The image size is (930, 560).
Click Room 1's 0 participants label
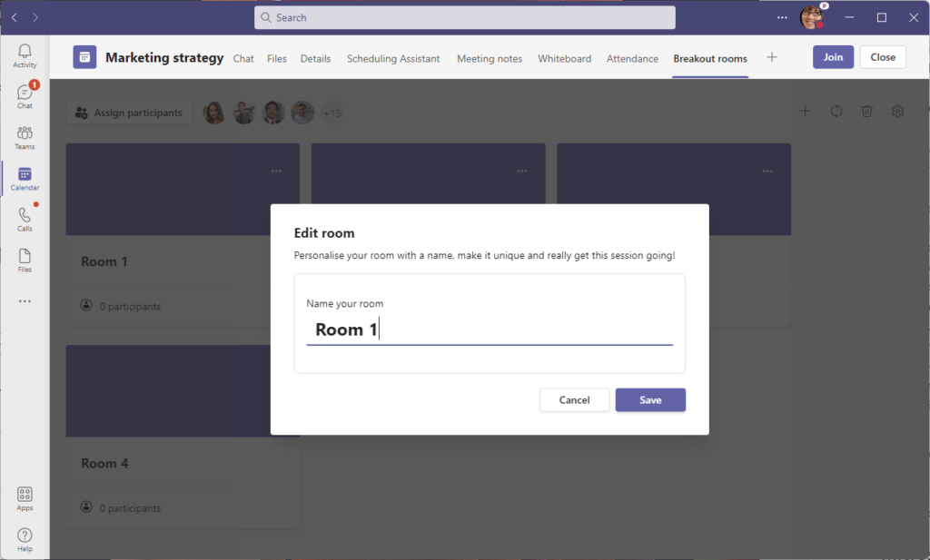pos(130,307)
